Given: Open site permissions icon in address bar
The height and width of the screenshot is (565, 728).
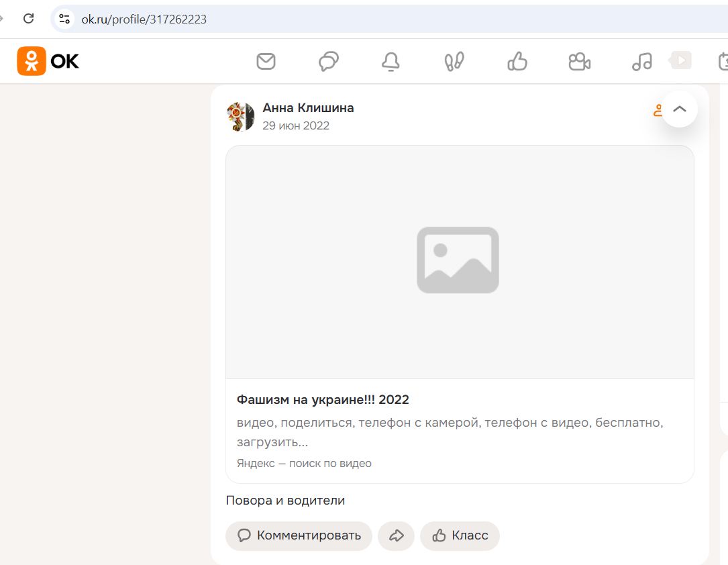Looking at the screenshot, I should [x=64, y=19].
